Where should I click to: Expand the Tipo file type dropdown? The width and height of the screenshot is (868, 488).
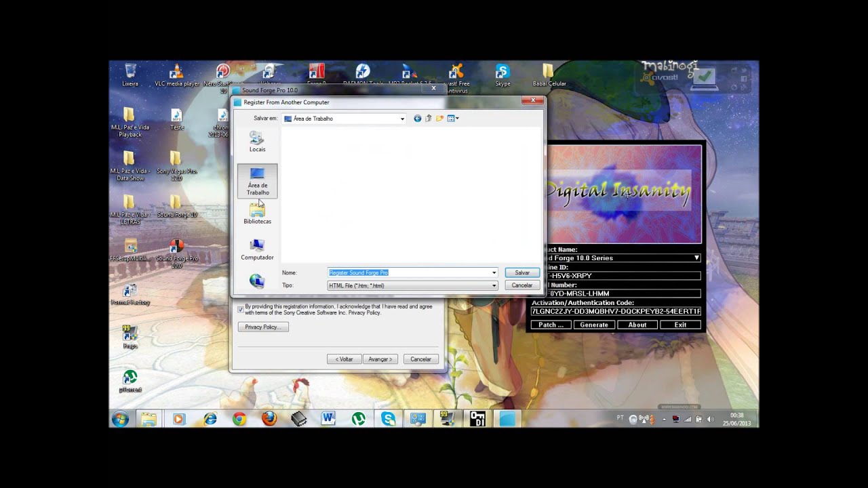(x=494, y=285)
